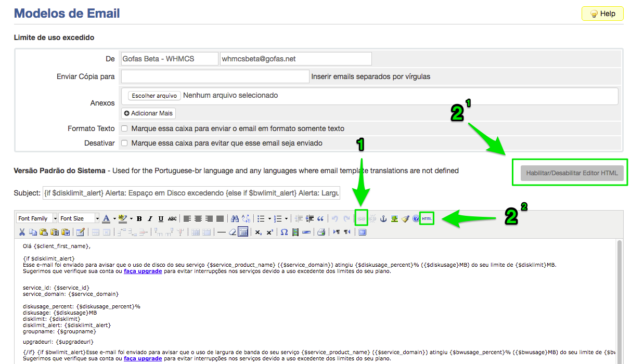The height and width of the screenshot is (364, 631).
Task: Check the Formato Texto plain-text checkbox
Action: click(125, 128)
